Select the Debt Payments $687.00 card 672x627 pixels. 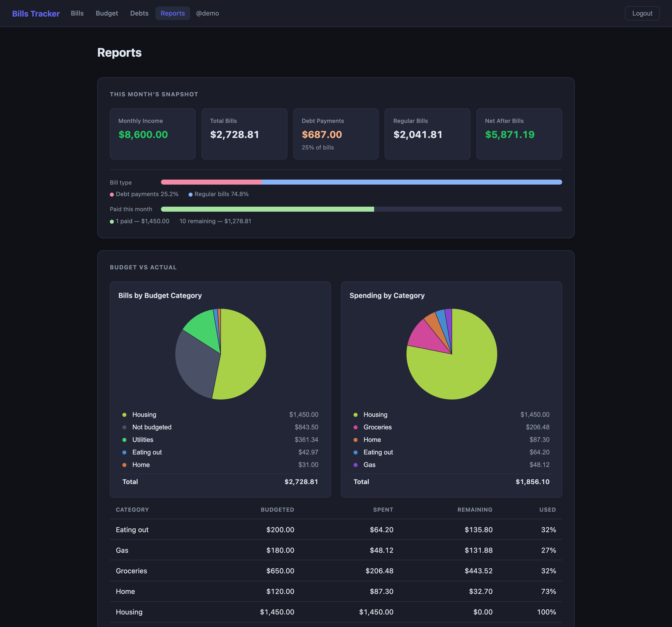336,134
